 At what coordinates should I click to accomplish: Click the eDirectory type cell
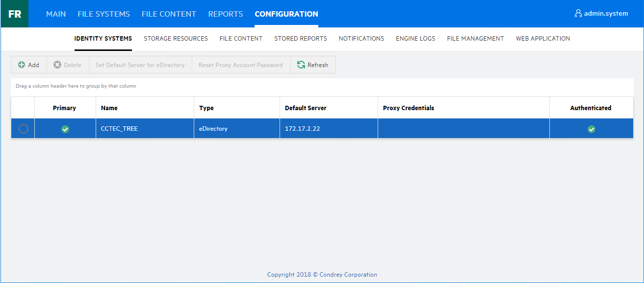(x=237, y=129)
